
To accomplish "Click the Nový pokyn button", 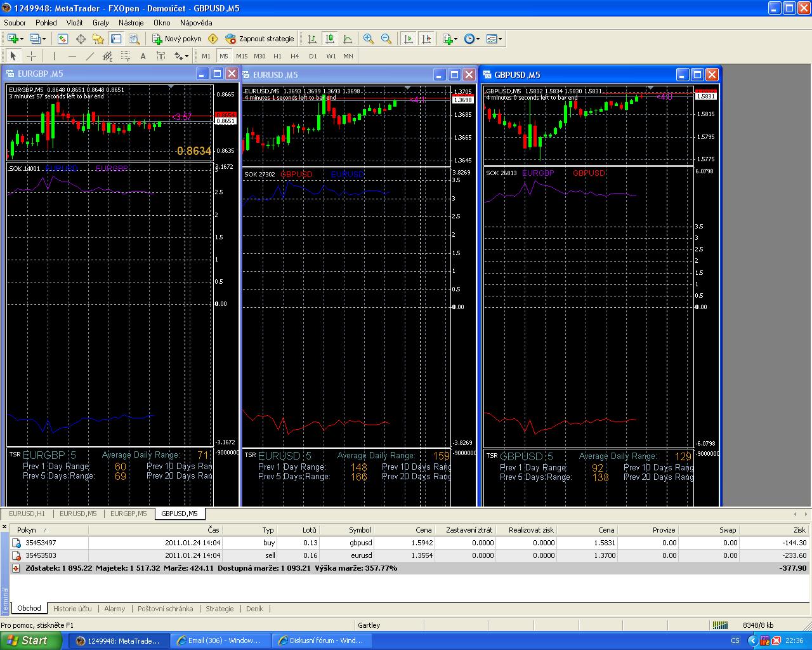I will [177, 39].
